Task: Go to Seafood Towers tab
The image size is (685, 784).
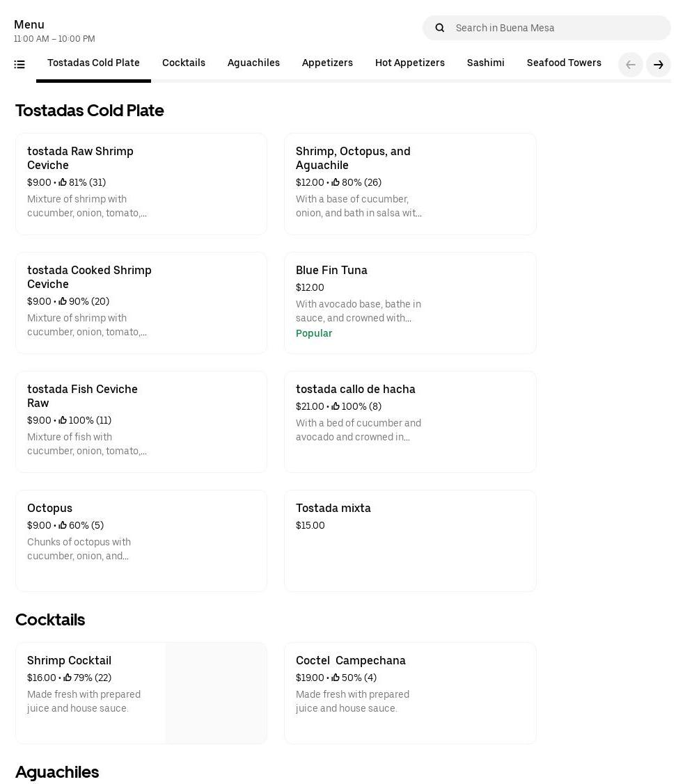Action: [564, 63]
